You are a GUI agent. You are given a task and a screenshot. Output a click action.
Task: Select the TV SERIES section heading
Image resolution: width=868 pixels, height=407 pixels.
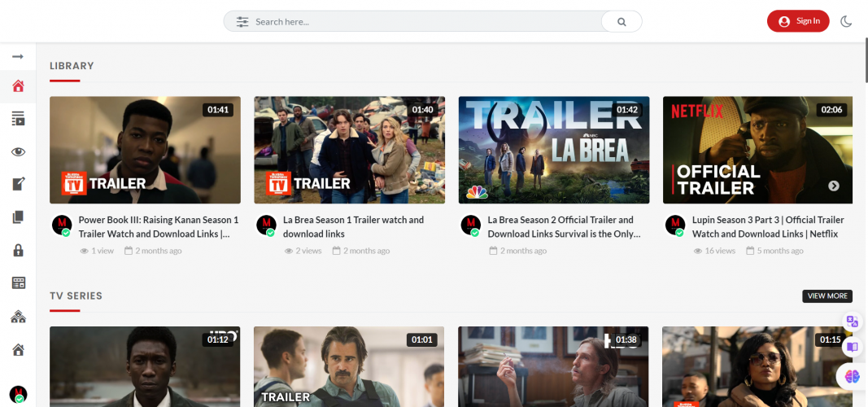click(x=76, y=295)
